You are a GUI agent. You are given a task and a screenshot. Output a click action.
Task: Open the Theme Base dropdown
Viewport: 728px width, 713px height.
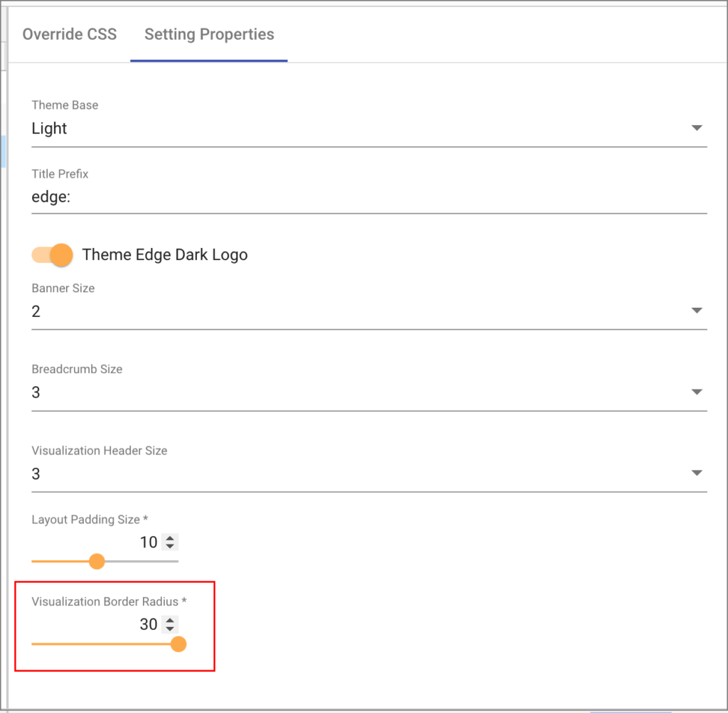click(369, 128)
